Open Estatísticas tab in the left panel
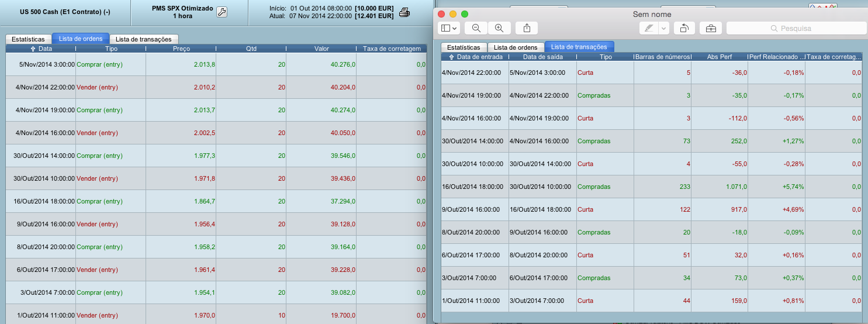Viewport: 868px width, 324px height. coord(28,39)
